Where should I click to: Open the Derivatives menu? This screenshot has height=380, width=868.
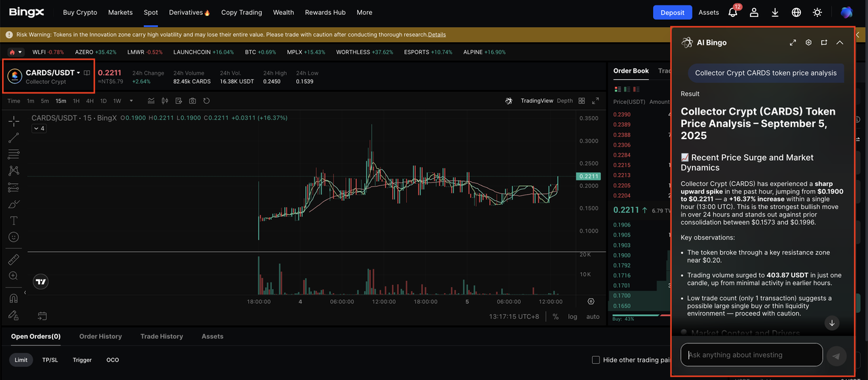pyautogui.click(x=189, y=12)
